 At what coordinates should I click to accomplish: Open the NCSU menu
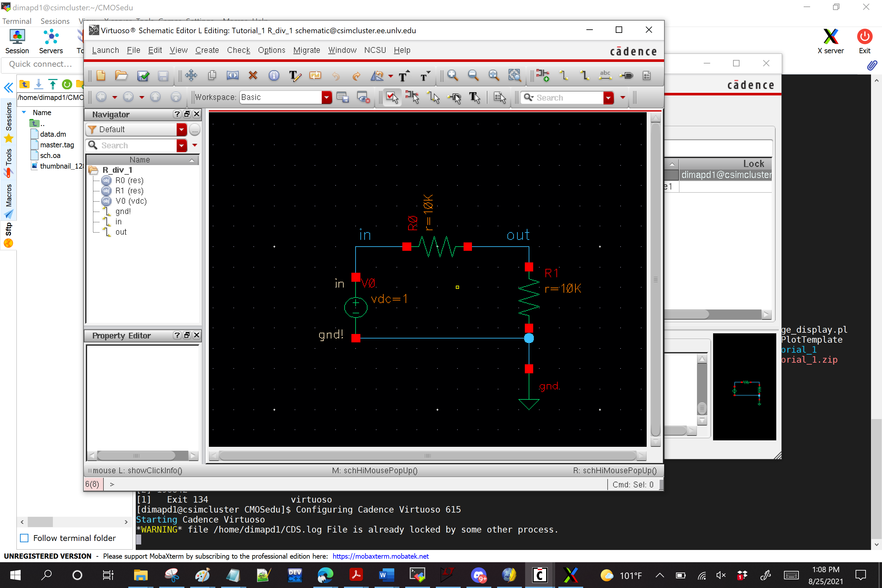coord(375,50)
